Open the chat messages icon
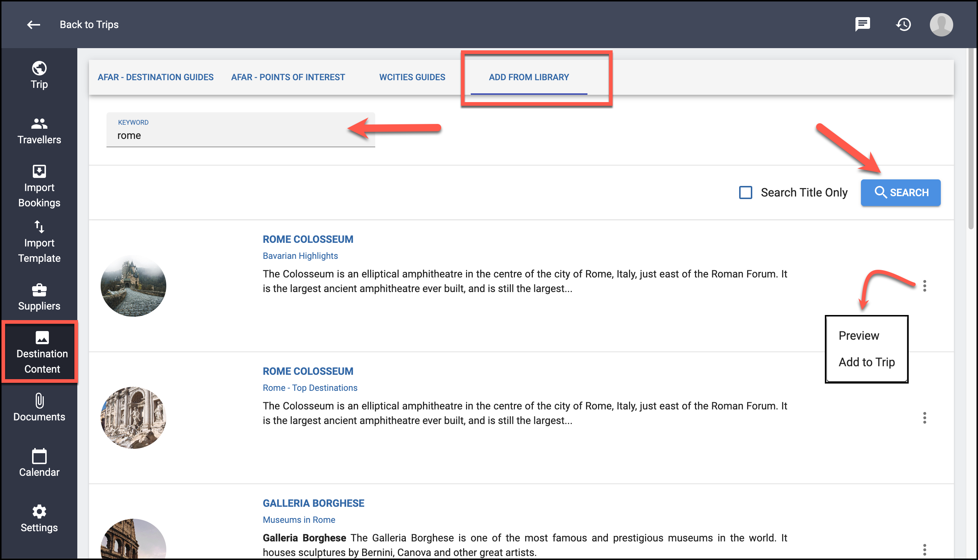This screenshot has height=560, width=978. 863,25
